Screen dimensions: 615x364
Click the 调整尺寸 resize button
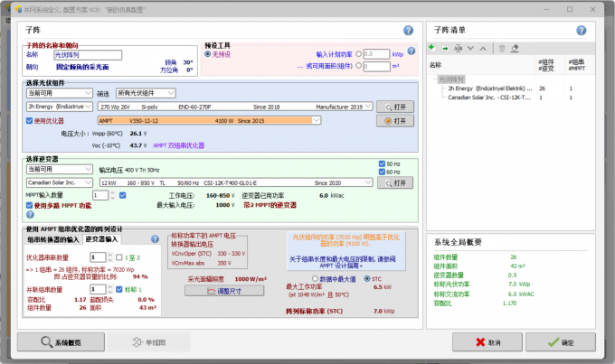click(224, 291)
